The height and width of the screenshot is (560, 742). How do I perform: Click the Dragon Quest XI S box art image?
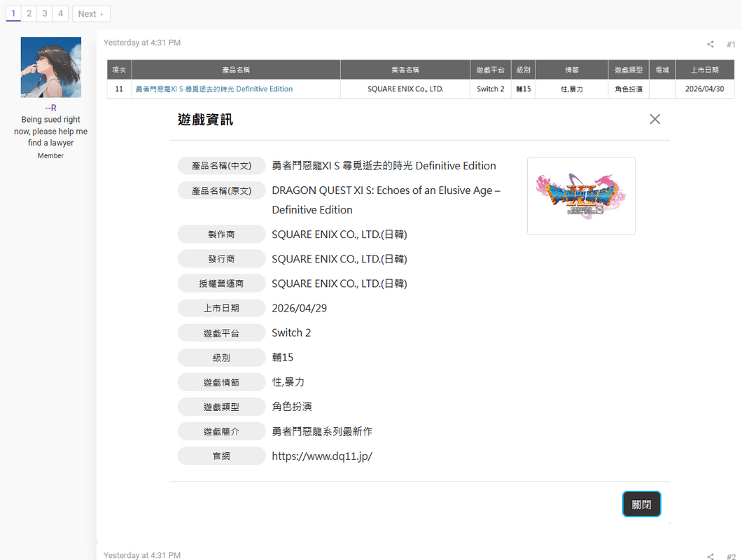(x=581, y=196)
